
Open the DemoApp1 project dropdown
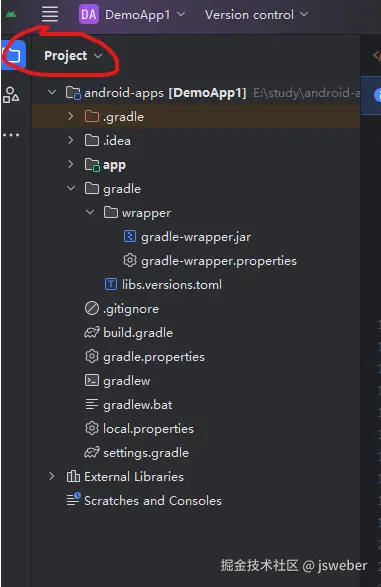click(145, 15)
